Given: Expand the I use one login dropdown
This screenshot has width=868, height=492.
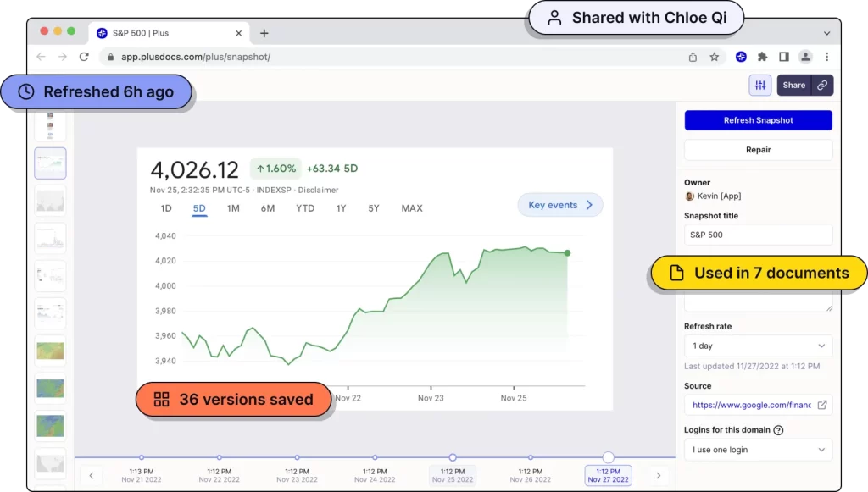Looking at the screenshot, I should point(757,450).
